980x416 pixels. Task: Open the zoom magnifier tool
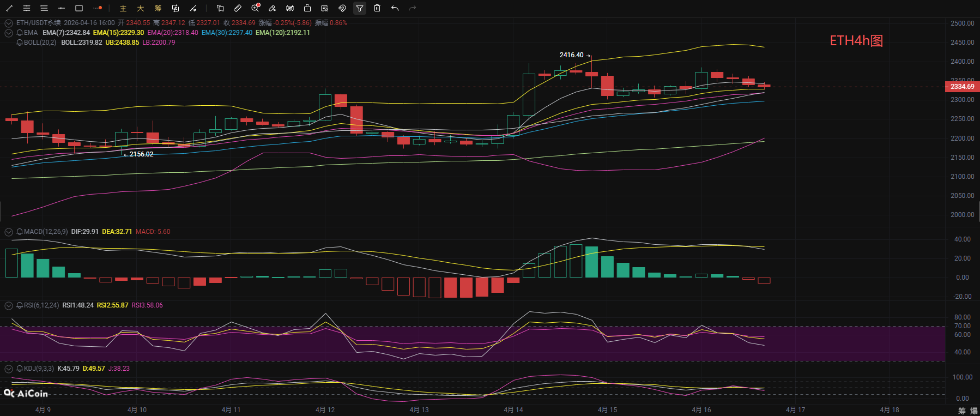255,8
